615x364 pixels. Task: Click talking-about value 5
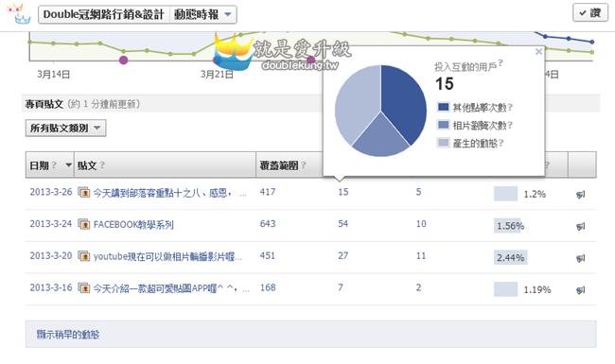click(x=418, y=192)
